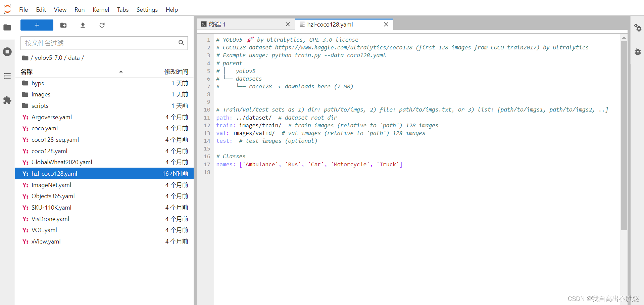Switch to the hzl-coco128.yaml editor tab
This screenshot has width=644, height=305.
(344, 24)
